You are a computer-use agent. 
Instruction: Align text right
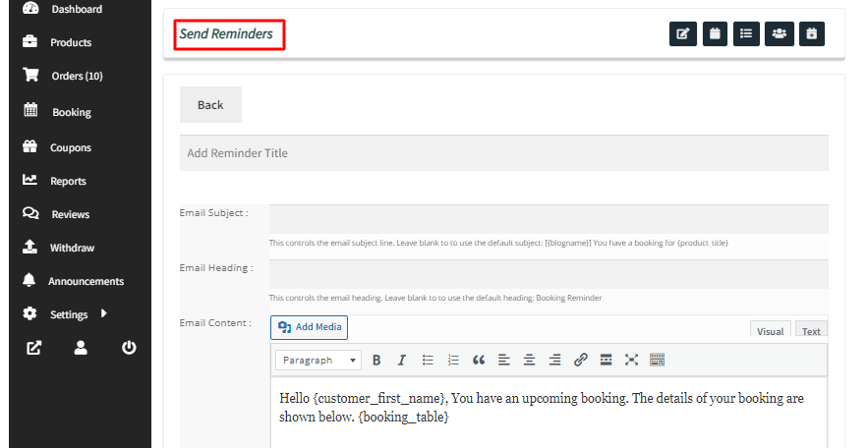[554, 360]
